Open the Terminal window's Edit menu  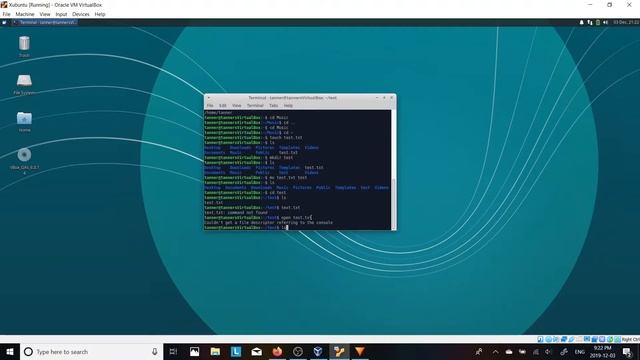click(x=222, y=105)
